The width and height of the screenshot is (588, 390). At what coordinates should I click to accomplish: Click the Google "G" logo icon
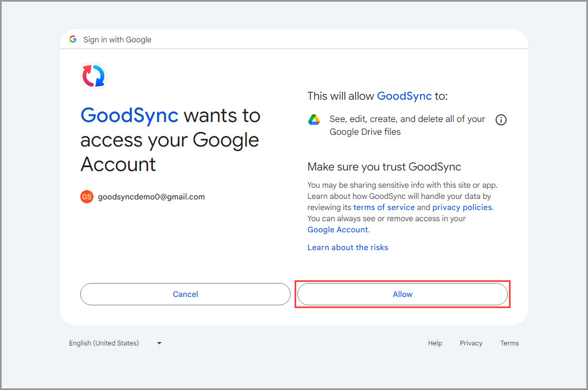point(73,39)
